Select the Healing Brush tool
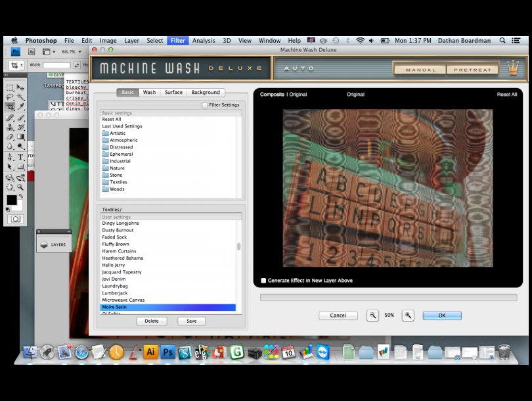The image size is (532, 401). tap(10, 118)
